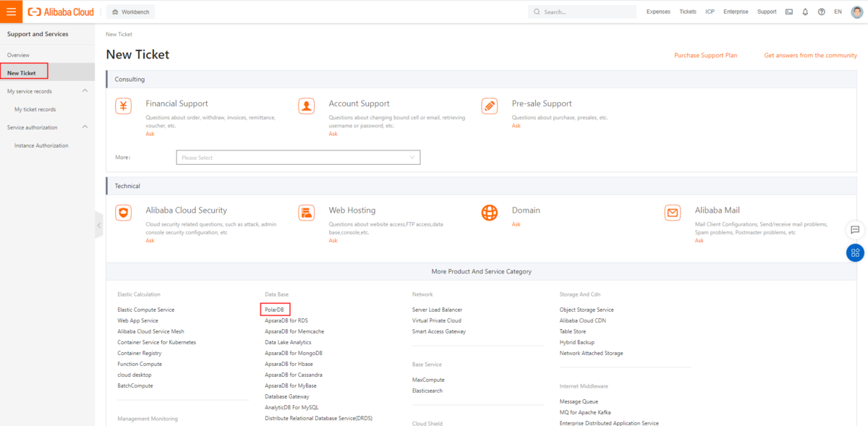The height and width of the screenshot is (426, 868).
Task: Open Support in the top bar
Action: 767,12
